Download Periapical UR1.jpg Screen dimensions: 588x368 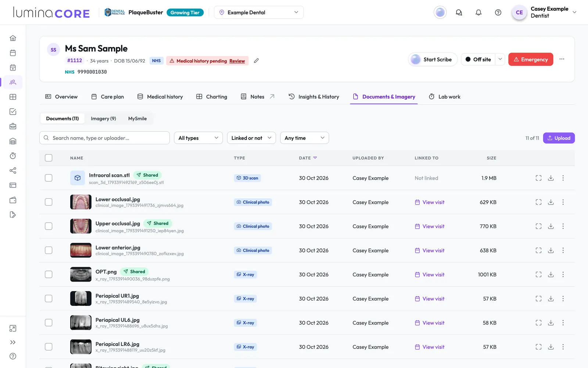click(551, 299)
